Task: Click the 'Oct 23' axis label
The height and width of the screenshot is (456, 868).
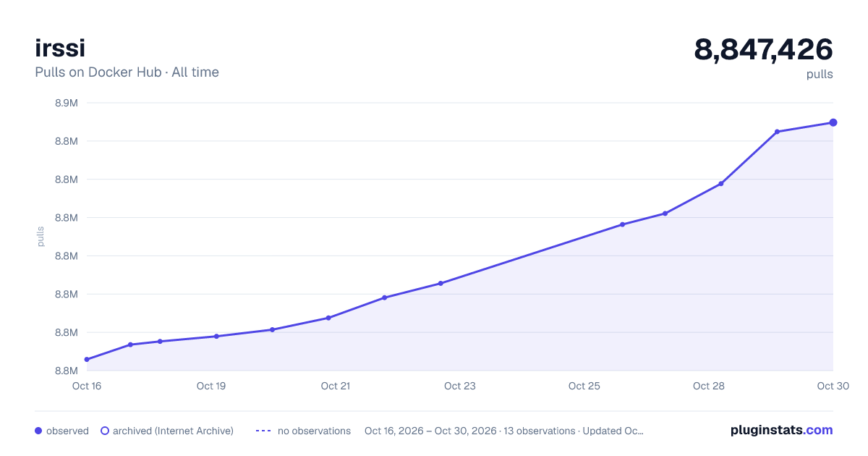Action: (460, 386)
